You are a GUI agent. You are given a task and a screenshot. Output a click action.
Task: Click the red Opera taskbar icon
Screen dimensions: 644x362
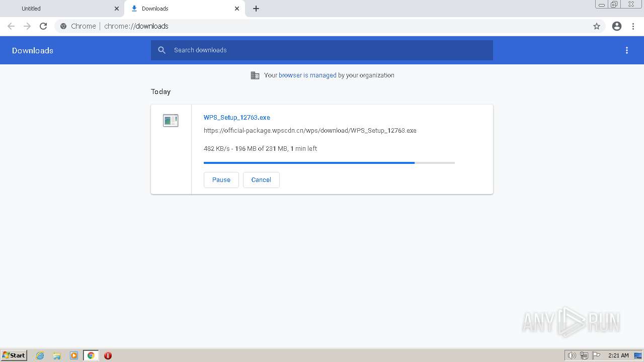(x=108, y=355)
